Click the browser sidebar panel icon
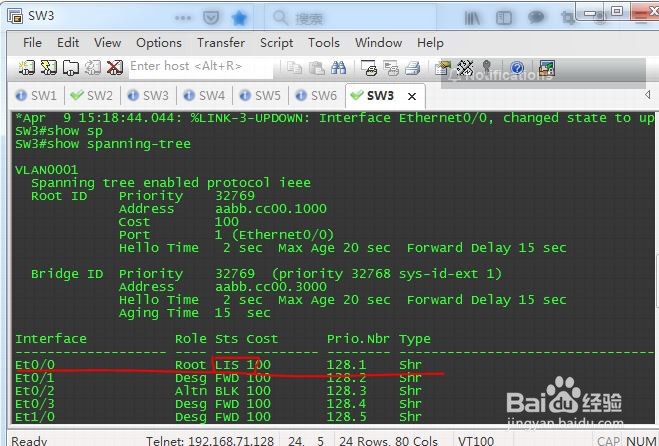The width and height of the screenshot is (659, 446). [504, 18]
